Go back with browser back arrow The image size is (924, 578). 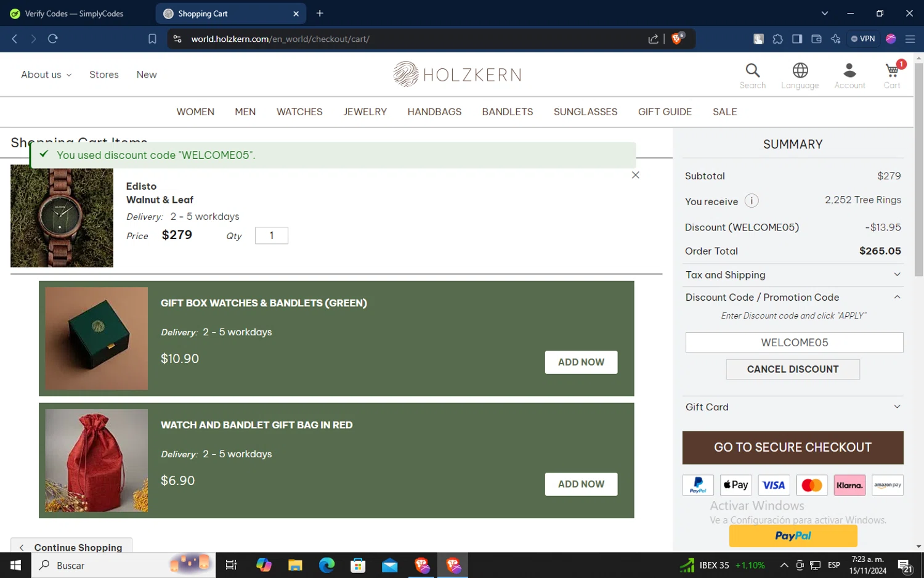coord(15,39)
